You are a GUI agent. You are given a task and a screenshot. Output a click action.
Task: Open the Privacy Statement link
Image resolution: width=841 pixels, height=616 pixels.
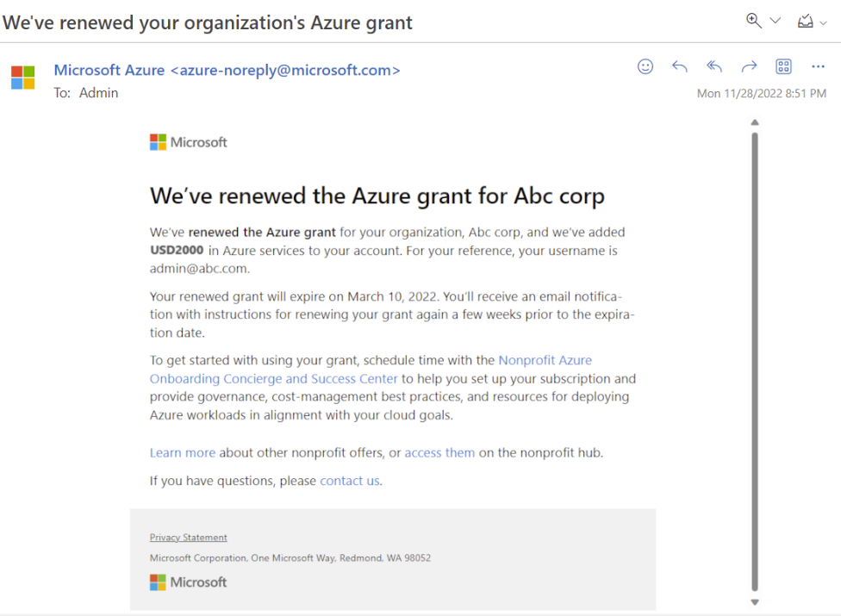point(189,538)
